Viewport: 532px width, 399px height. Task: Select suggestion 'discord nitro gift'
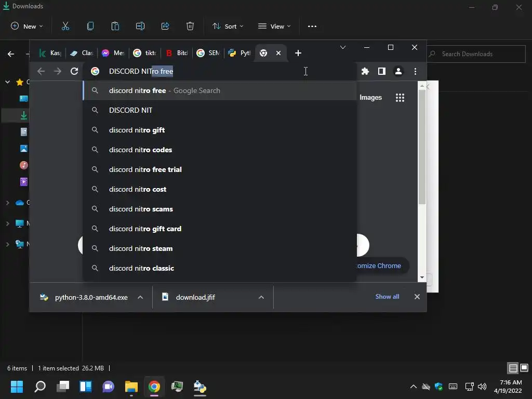[x=220, y=130]
